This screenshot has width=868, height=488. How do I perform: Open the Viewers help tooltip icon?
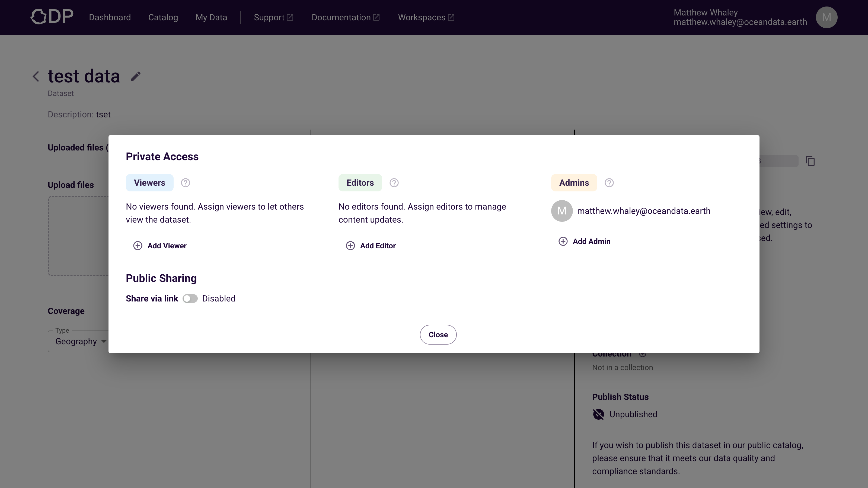pyautogui.click(x=185, y=182)
